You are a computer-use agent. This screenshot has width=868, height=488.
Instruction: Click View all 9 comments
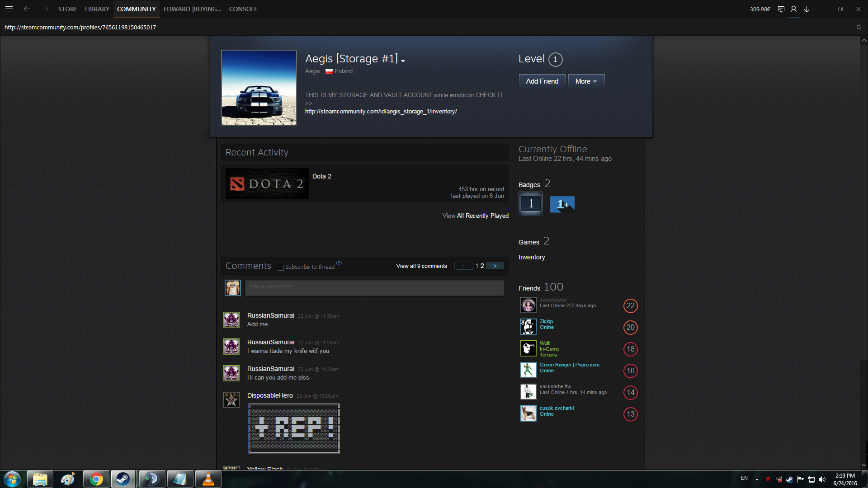pos(421,266)
